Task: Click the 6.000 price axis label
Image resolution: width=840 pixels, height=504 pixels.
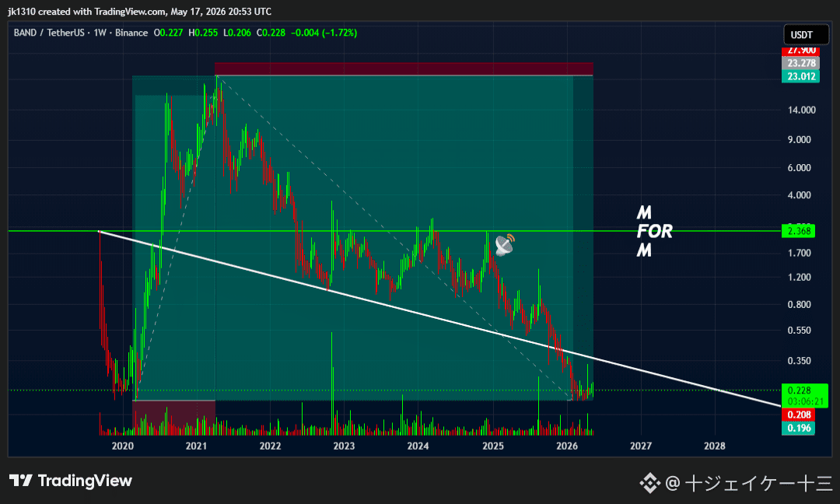Action: [800, 168]
